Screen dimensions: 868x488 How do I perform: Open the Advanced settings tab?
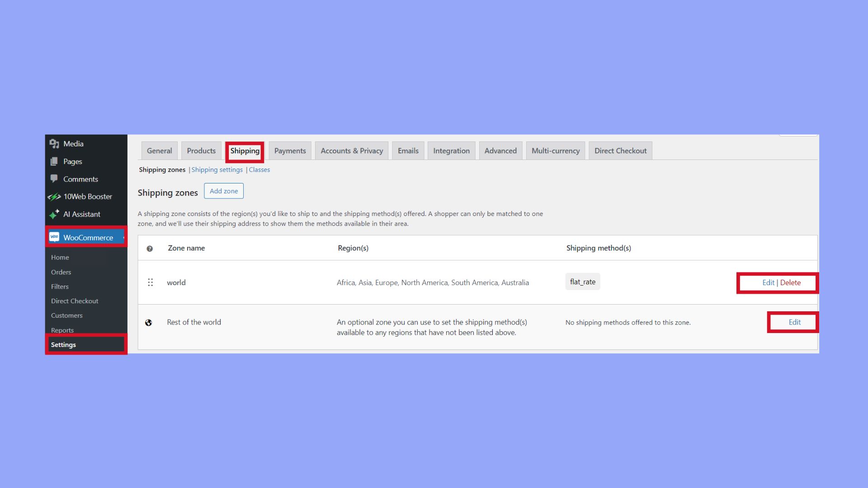(x=500, y=150)
